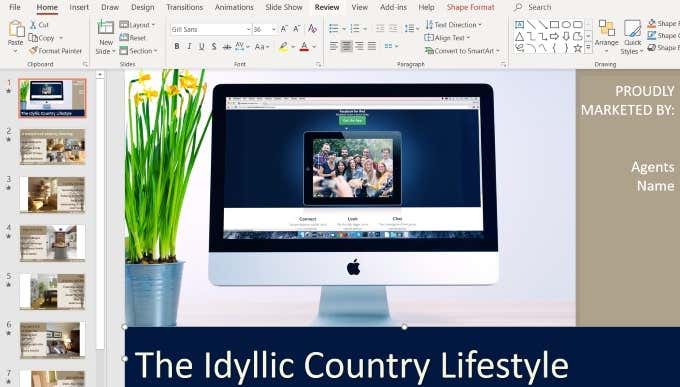
Task: Switch to the Transitions tab
Action: (x=185, y=7)
